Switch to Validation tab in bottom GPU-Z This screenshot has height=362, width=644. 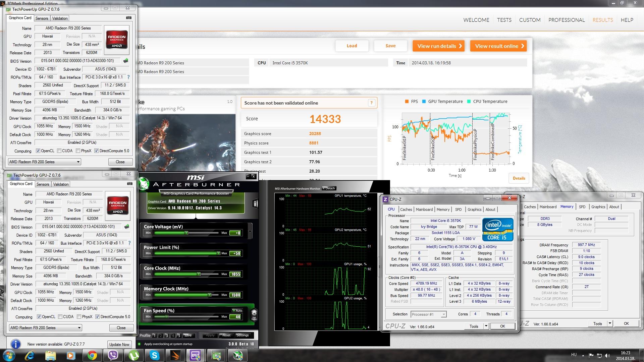pyautogui.click(x=61, y=184)
